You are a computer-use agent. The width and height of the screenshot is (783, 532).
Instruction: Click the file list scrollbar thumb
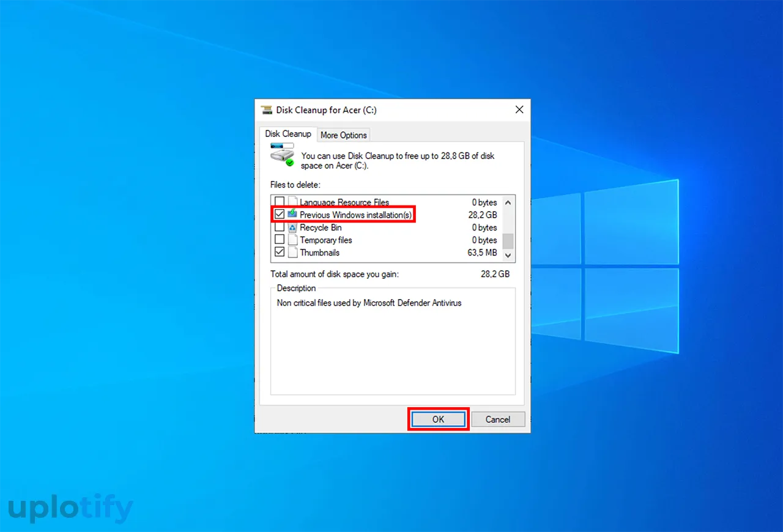(508, 241)
